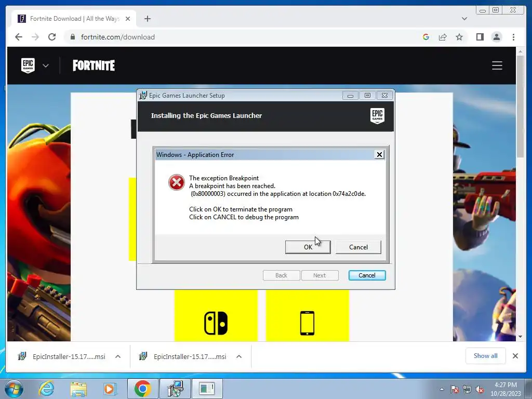532x399 pixels.
Task: Click Cancel in the Application Error dialog
Action: click(x=358, y=247)
